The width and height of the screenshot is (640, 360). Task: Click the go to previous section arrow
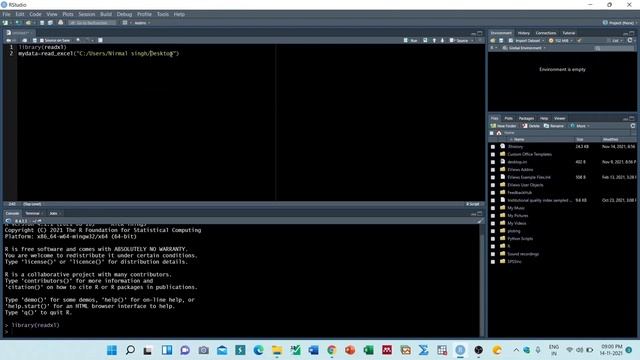[434, 40]
